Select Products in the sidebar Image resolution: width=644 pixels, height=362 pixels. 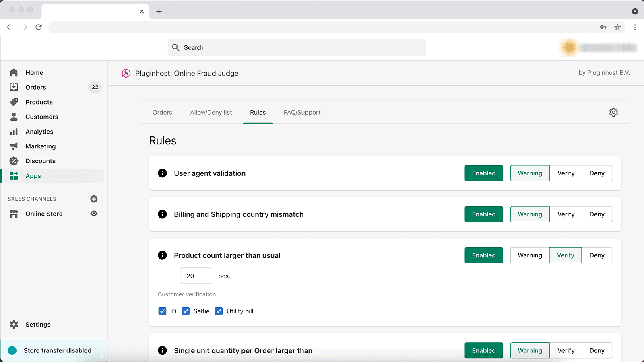(x=39, y=102)
